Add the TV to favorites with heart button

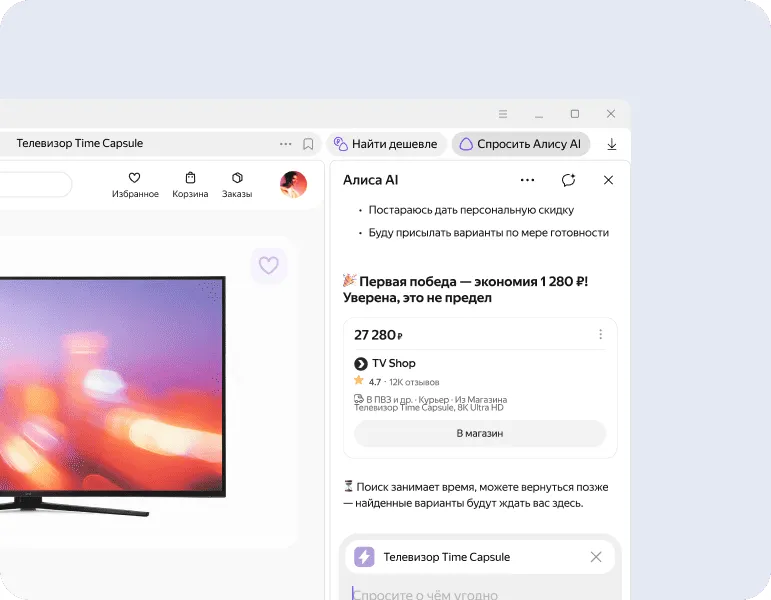268,266
